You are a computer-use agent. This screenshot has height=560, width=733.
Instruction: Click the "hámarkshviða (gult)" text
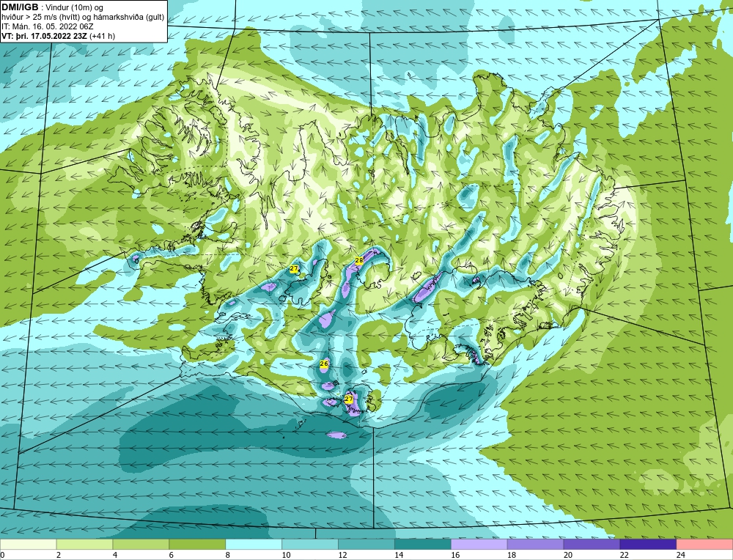click(128, 18)
